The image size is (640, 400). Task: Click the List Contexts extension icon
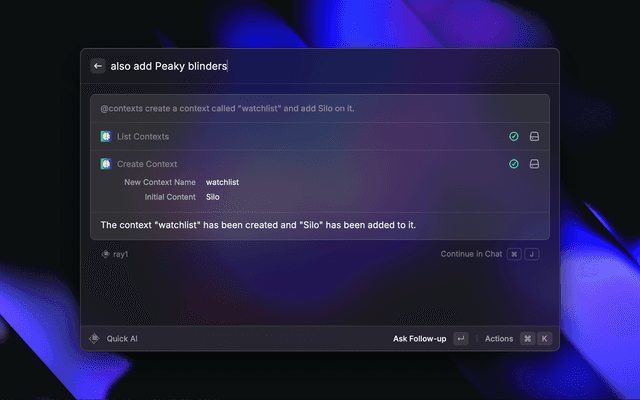point(105,137)
